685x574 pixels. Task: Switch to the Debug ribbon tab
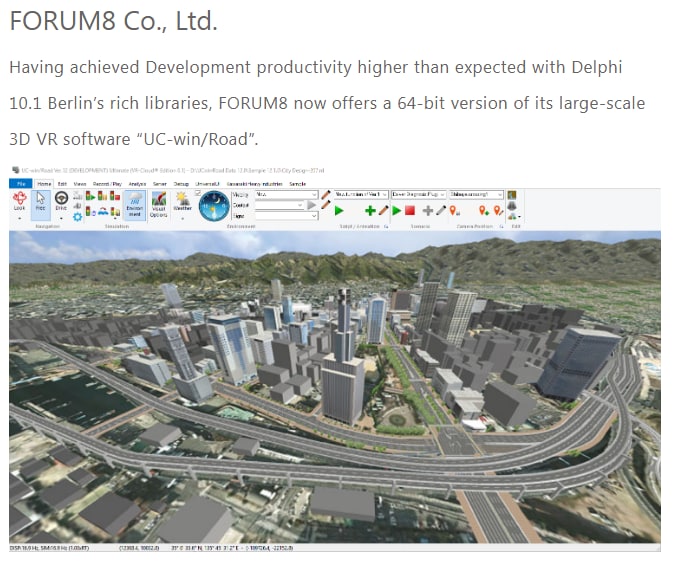181,184
